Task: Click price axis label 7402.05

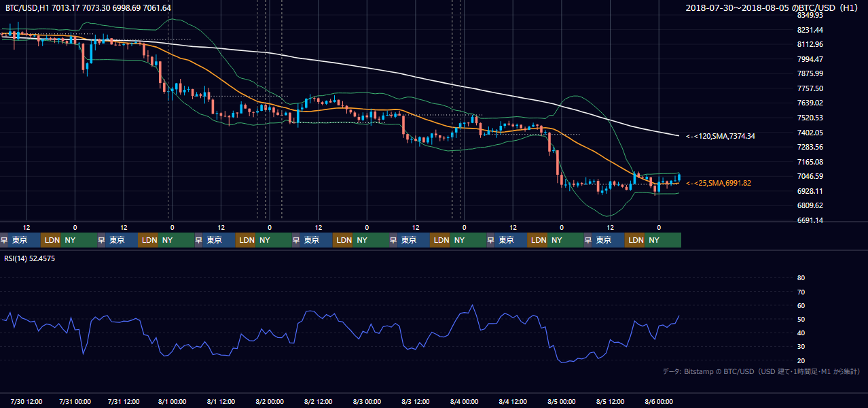Action: pos(810,133)
